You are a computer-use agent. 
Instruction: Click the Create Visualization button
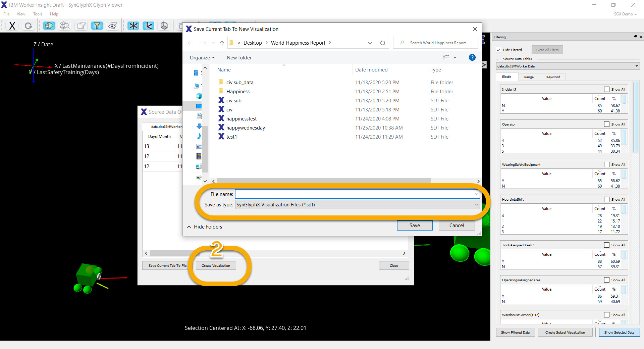tap(216, 265)
